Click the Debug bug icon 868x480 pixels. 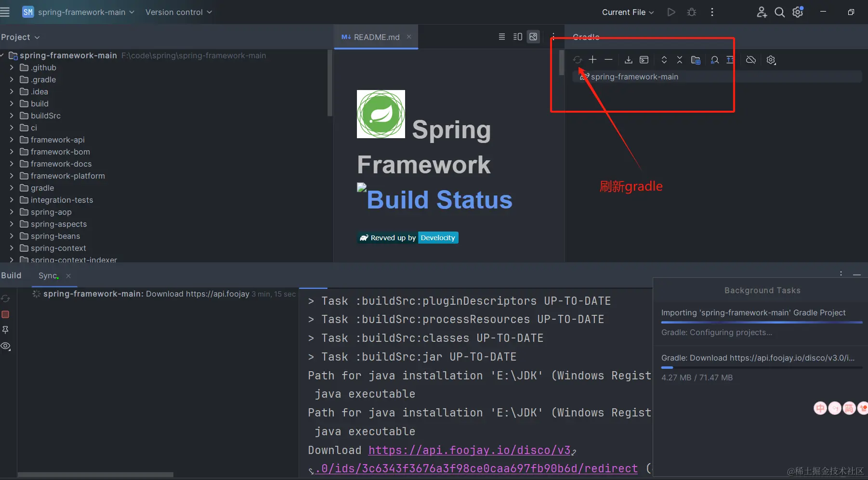point(692,12)
